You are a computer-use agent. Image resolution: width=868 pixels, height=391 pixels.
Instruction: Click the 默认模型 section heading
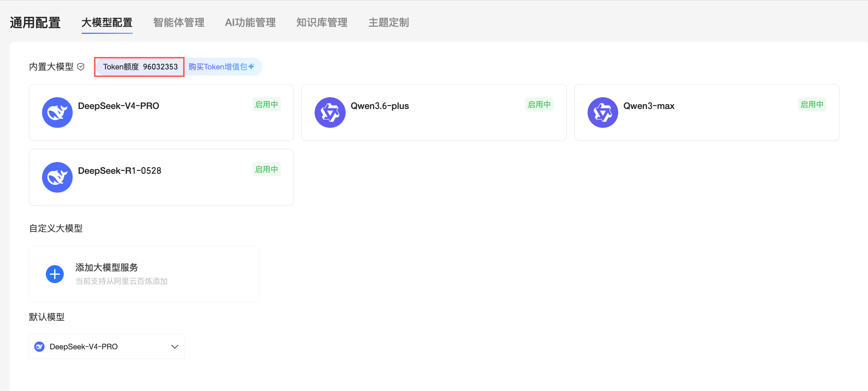click(47, 317)
